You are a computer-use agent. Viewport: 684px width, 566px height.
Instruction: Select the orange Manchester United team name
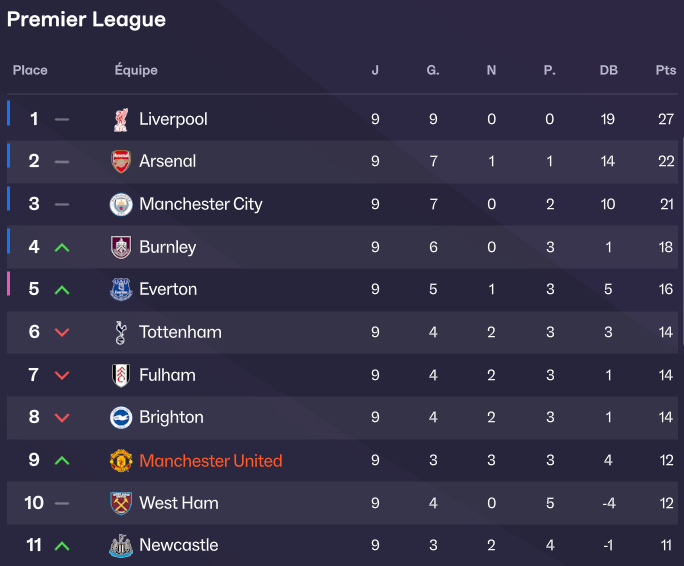(x=210, y=461)
